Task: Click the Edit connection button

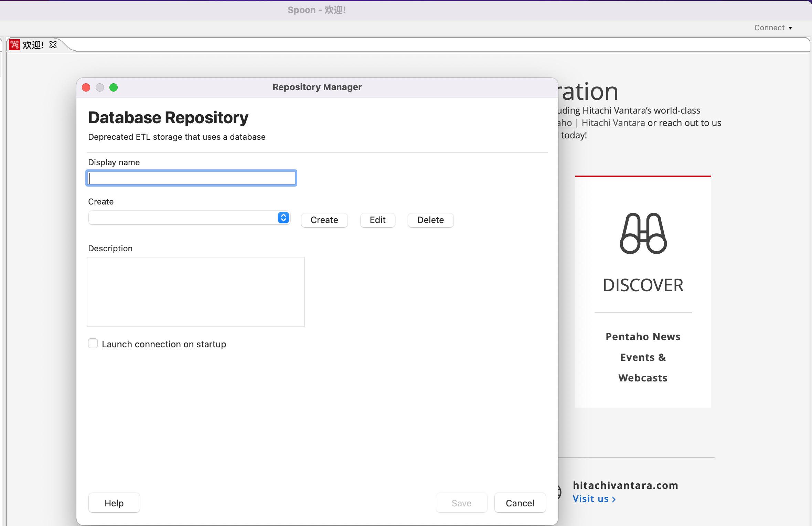Action: tap(377, 220)
